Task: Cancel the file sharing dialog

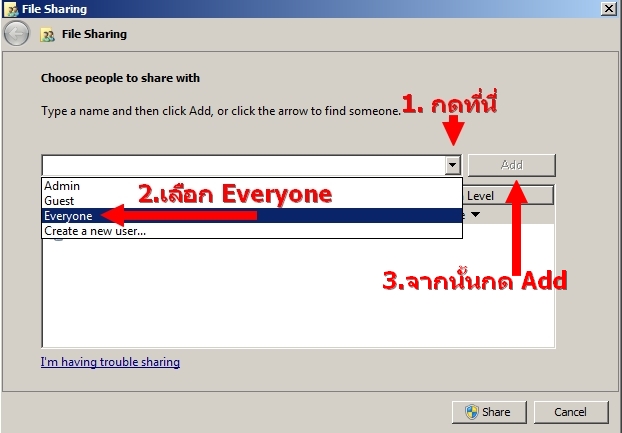Action: [571, 412]
